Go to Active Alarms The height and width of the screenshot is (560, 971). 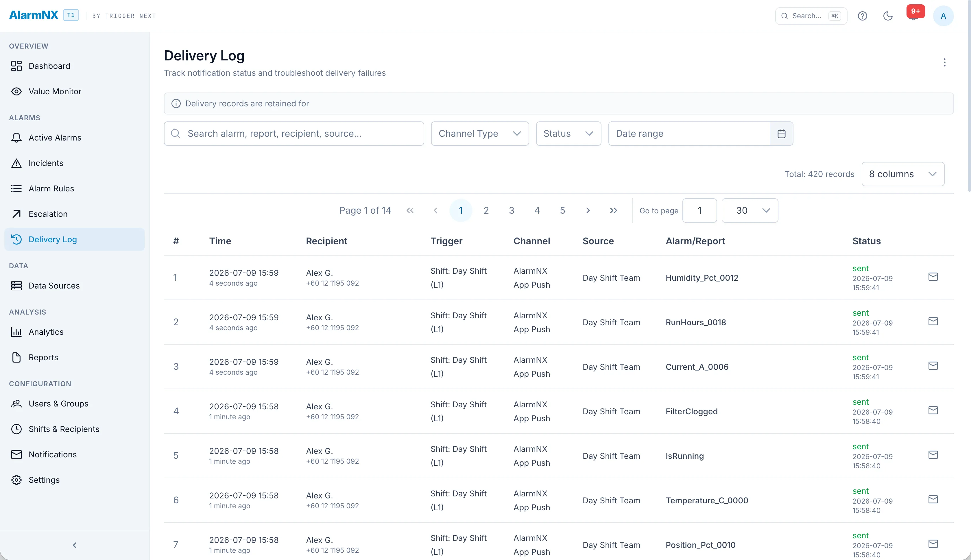[74, 138]
